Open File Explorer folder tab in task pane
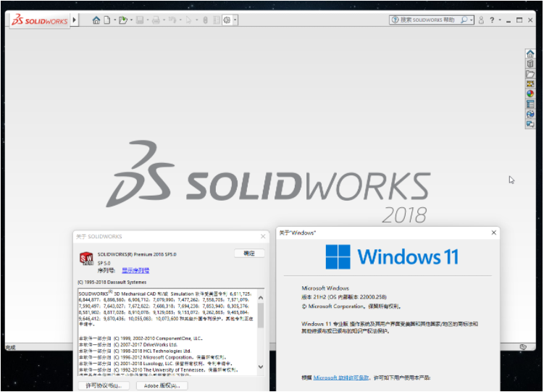544x392 pixels. coord(530,74)
